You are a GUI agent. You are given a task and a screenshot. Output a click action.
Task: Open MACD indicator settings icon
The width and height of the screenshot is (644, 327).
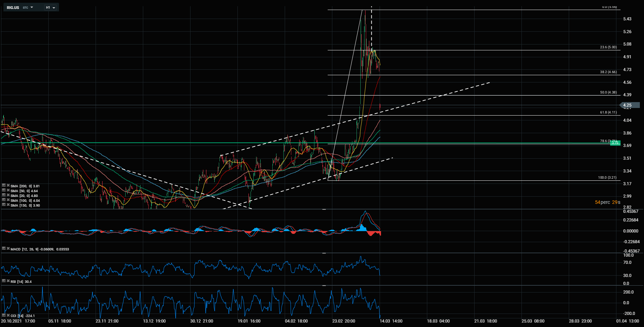click(3, 248)
